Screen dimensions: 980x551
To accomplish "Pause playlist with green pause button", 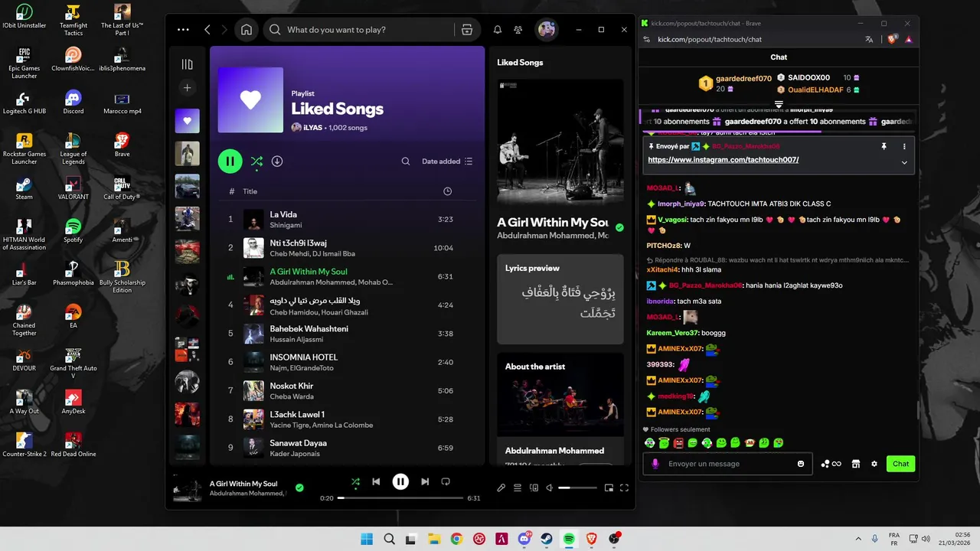I will coord(230,161).
